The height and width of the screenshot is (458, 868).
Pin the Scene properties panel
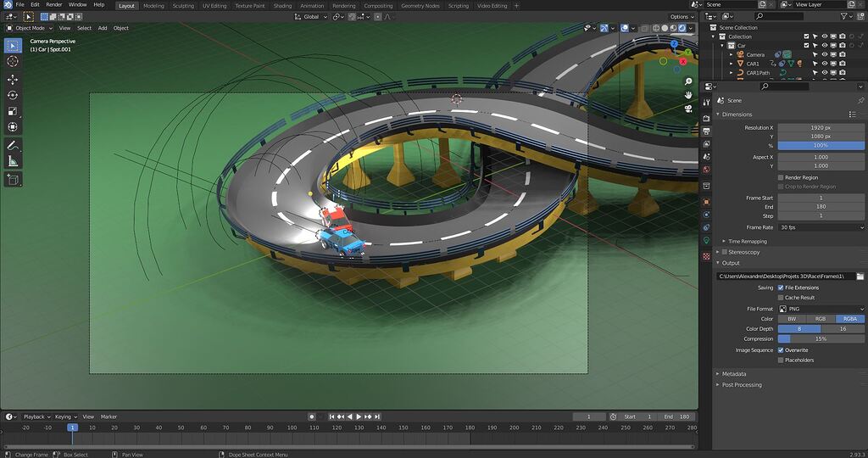pos(860,100)
